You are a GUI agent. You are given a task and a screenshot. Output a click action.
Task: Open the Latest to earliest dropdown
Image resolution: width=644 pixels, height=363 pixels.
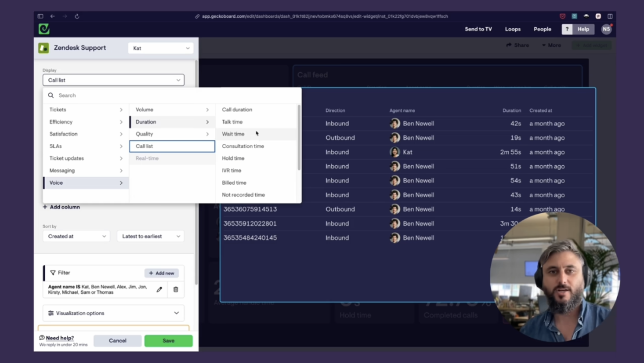pos(151,236)
